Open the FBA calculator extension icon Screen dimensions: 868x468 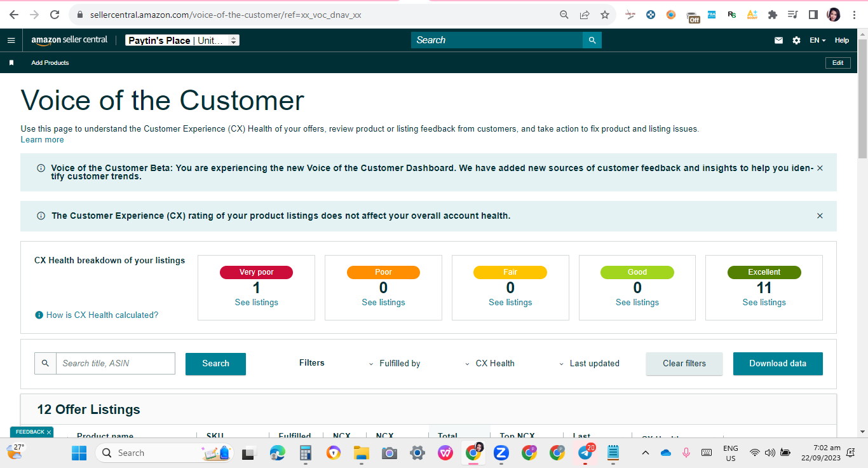[712, 15]
